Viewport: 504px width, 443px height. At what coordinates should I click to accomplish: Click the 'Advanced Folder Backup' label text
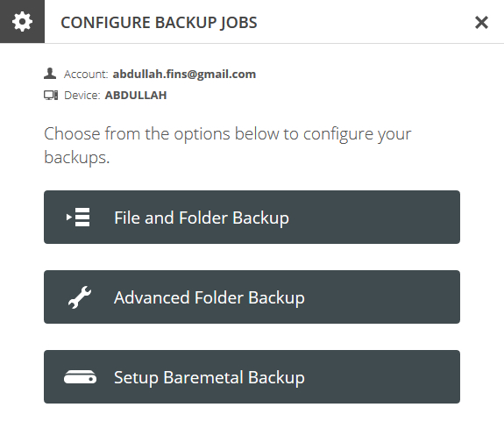point(209,297)
